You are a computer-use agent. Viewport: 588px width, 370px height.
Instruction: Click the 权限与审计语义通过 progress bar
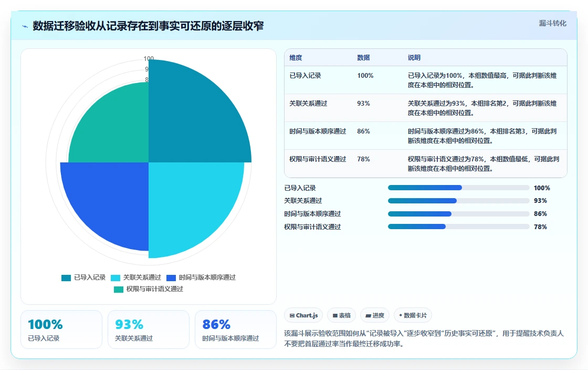[x=458, y=227]
